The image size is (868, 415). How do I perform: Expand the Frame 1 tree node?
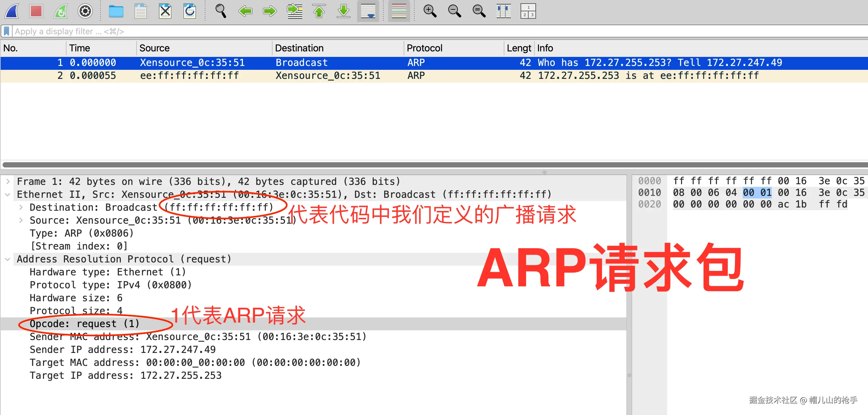(x=8, y=181)
